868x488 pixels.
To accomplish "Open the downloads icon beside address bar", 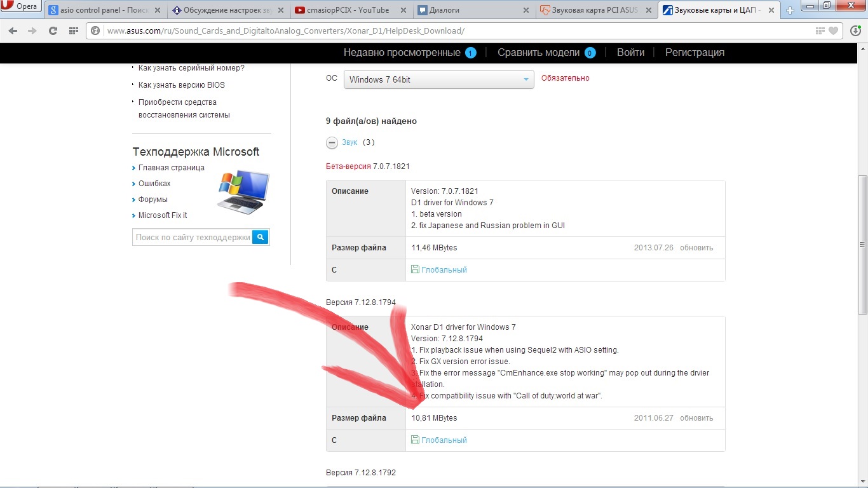I will 856,30.
